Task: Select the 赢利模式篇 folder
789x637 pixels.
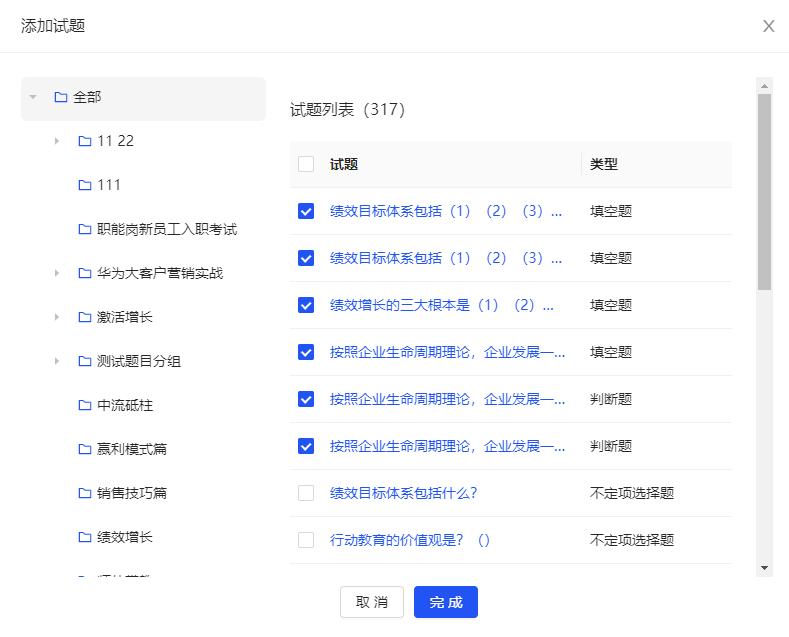Action: (x=131, y=449)
